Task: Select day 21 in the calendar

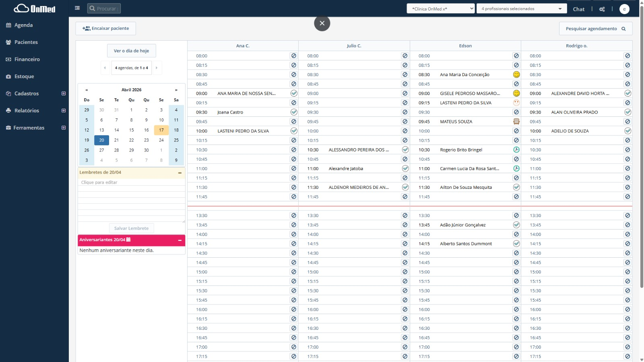Action: click(x=116, y=140)
